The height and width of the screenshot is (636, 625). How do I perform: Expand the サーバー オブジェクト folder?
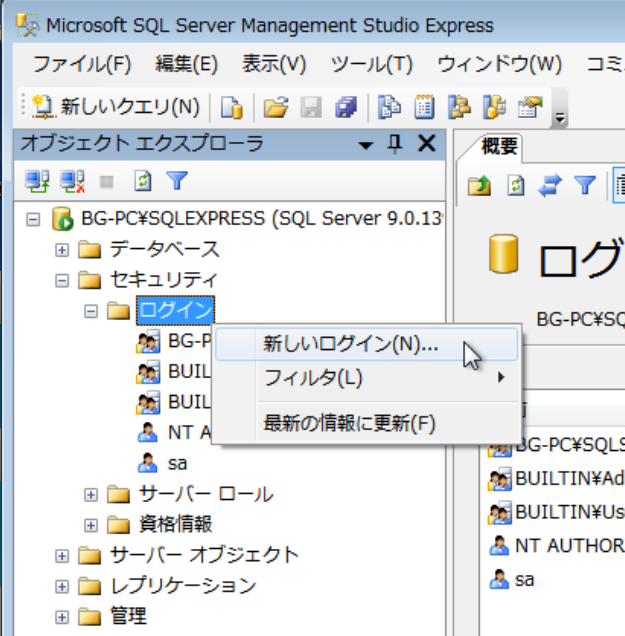62,556
